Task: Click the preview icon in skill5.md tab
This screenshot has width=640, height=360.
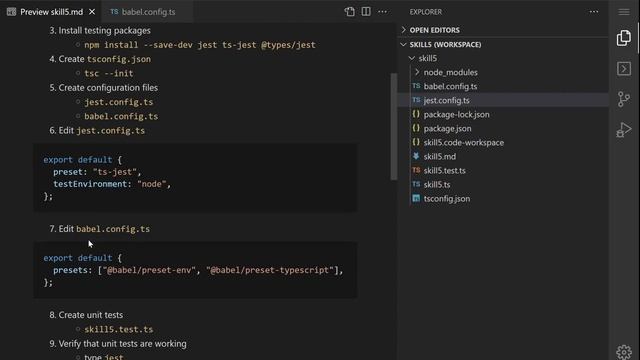Action: [x=11, y=12]
